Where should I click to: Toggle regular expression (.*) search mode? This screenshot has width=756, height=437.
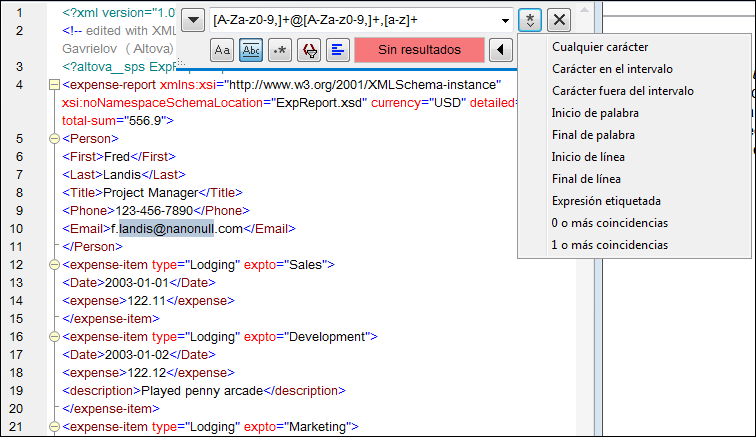pyautogui.click(x=281, y=50)
